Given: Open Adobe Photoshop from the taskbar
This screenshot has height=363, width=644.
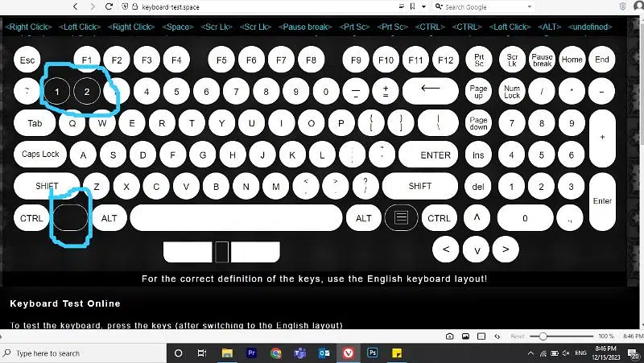Looking at the screenshot, I should coord(373,353).
